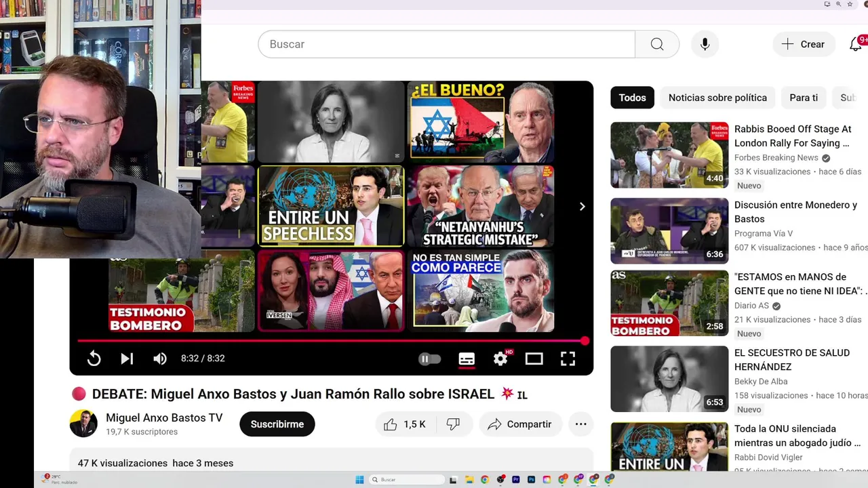Image resolution: width=868 pixels, height=488 pixels.
Task: Mute the video volume
Action: click(160, 359)
